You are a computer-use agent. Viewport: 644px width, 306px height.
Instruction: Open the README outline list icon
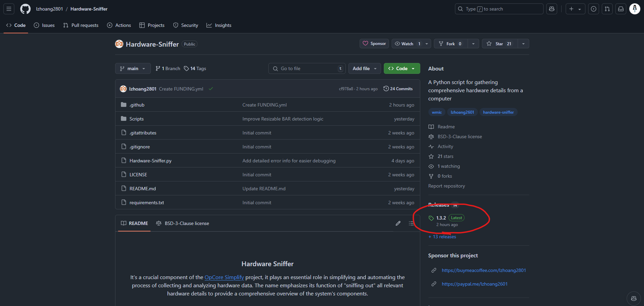pos(411,223)
